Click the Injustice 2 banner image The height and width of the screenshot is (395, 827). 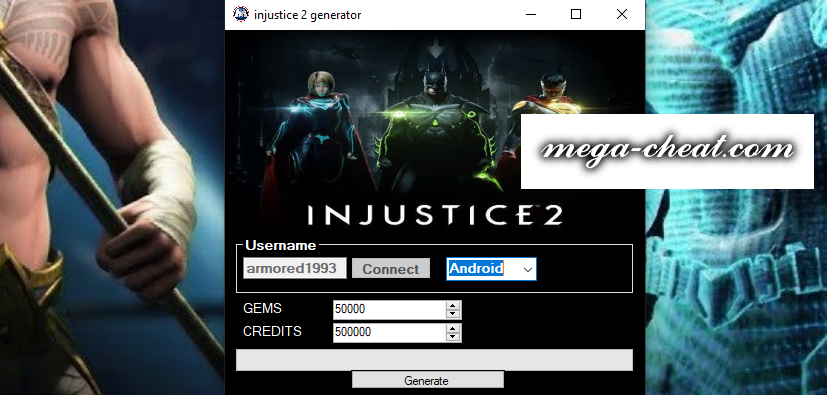[x=435, y=132]
